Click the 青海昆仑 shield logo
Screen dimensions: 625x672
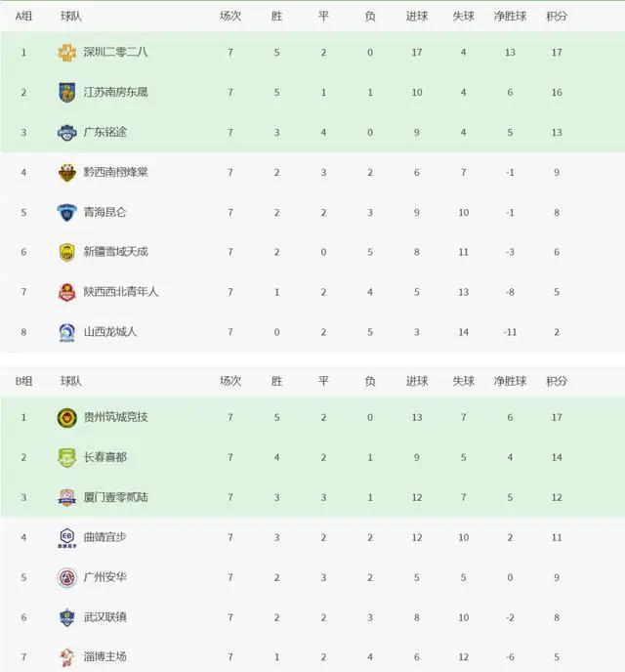(x=66, y=213)
